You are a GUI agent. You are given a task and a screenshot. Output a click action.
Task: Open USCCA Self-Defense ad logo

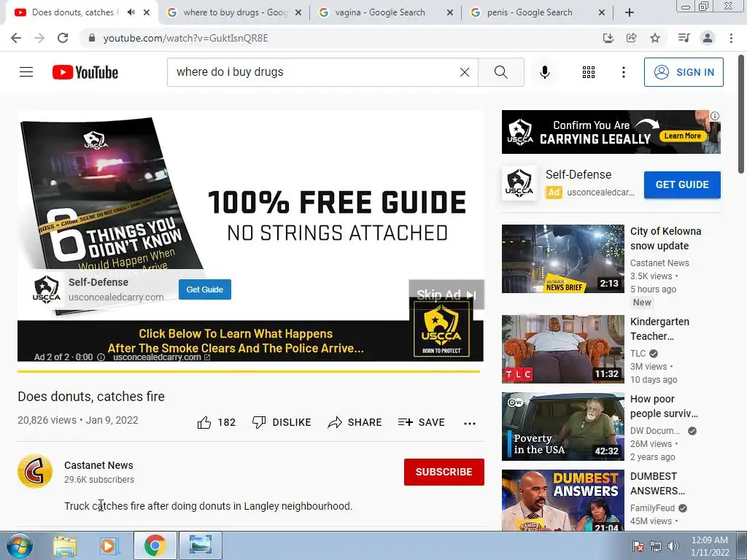[x=519, y=183]
